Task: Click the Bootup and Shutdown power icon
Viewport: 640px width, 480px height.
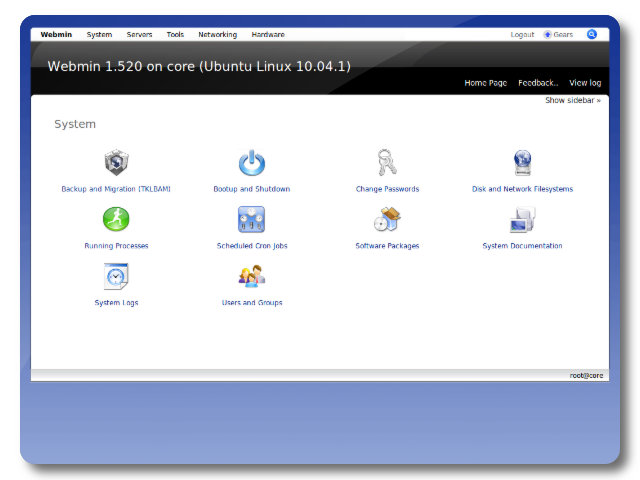Action: 251,162
